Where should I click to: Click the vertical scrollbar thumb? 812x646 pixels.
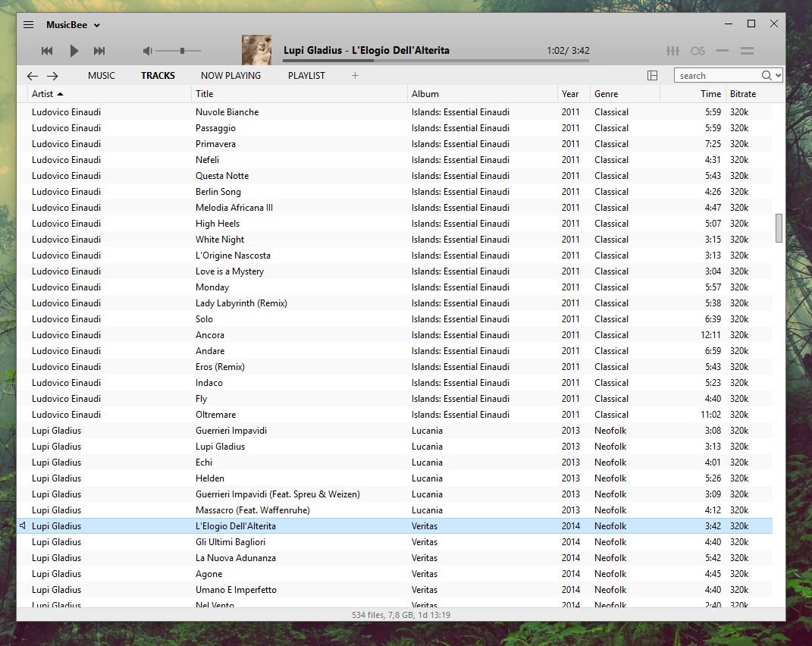pos(779,228)
